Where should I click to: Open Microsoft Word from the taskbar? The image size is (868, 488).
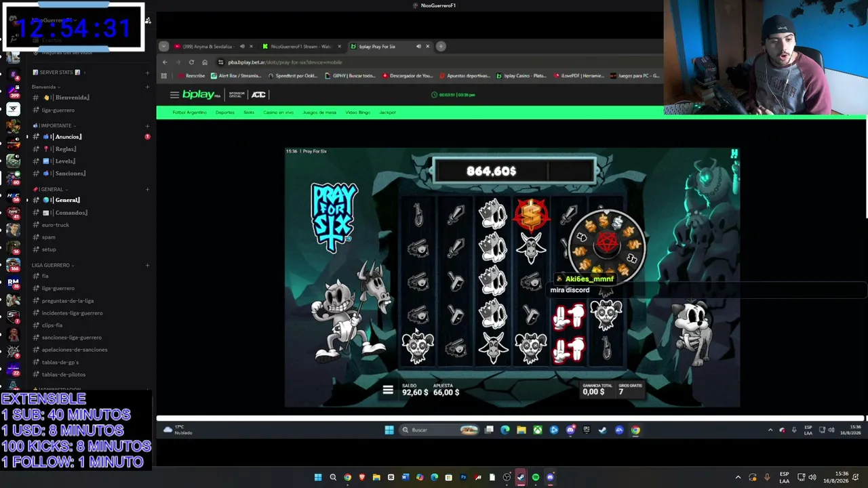[x=405, y=477]
